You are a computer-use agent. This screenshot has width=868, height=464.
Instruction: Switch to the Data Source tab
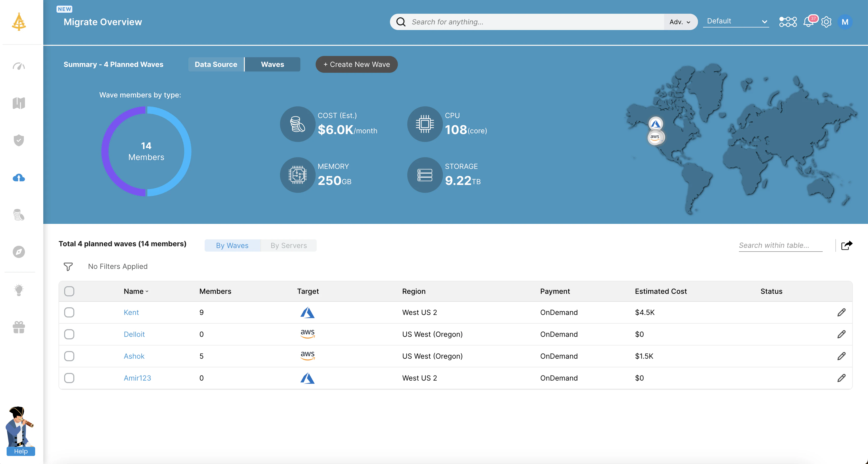pyautogui.click(x=216, y=64)
